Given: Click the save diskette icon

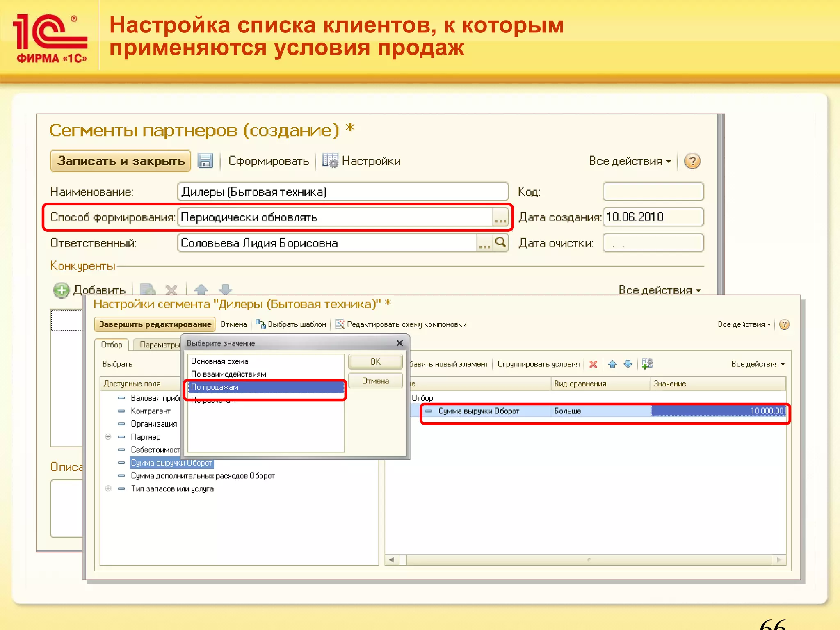Looking at the screenshot, I should pyautogui.click(x=205, y=161).
